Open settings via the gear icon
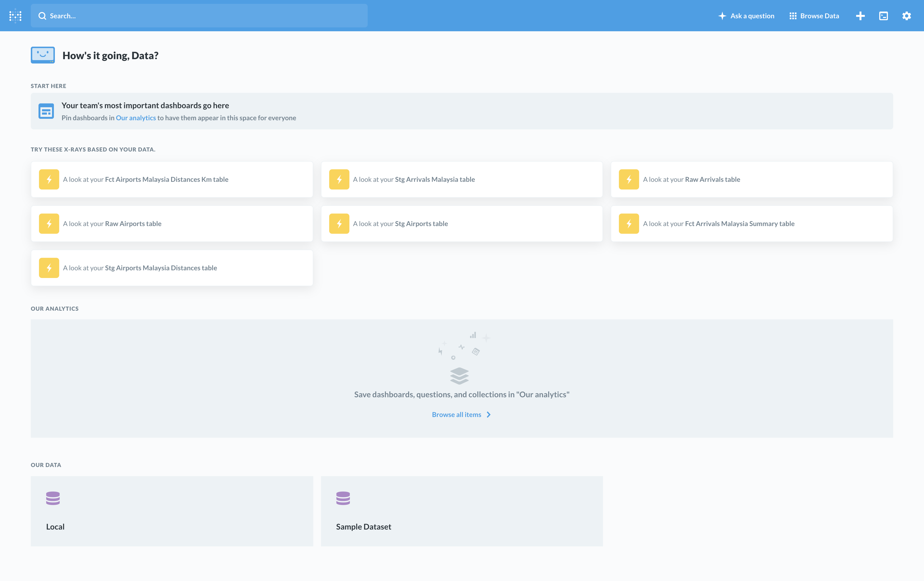Screen dimensions: 924x581 pos(906,16)
